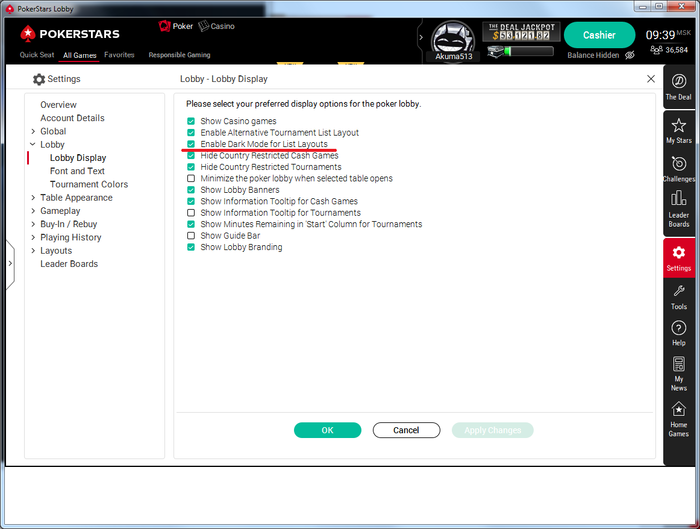The width and height of the screenshot is (700, 529).
Task: Enable Show Guide Bar checkbox
Action: tap(191, 235)
